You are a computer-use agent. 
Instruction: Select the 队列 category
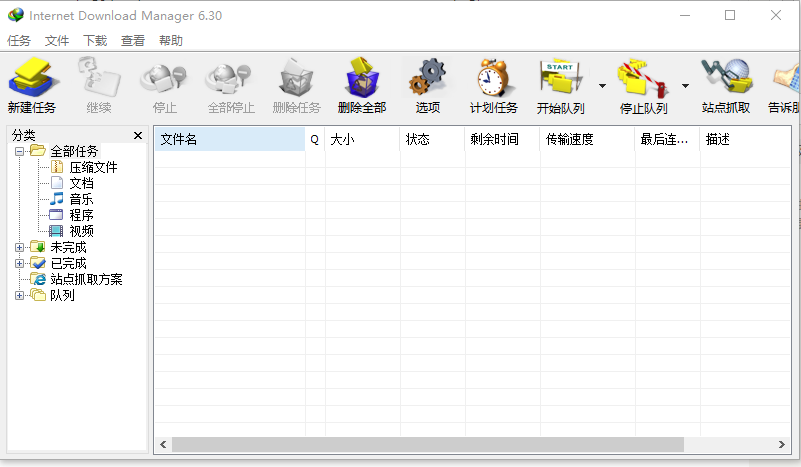[62, 295]
